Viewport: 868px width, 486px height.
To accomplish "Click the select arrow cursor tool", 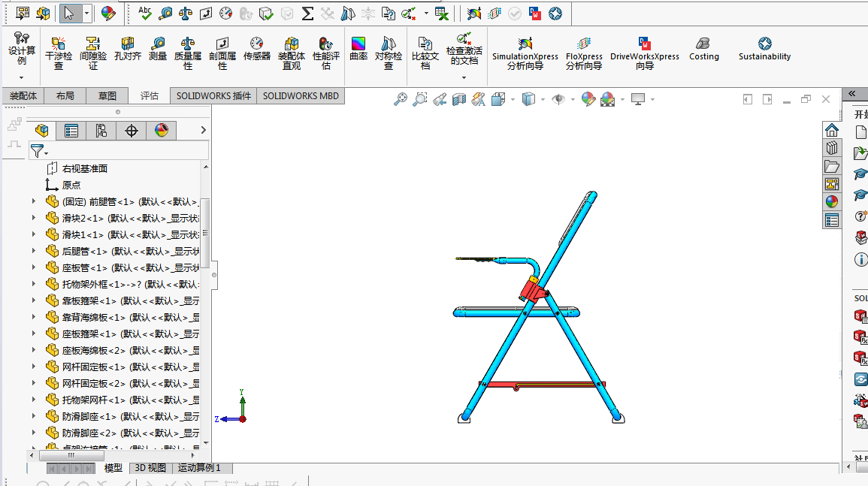I will point(69,14).
